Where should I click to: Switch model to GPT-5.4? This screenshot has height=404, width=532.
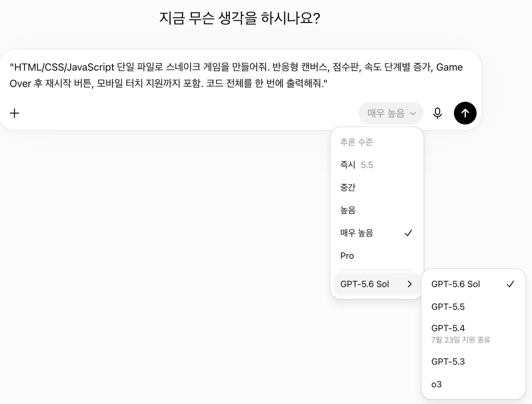coord(473,334)
